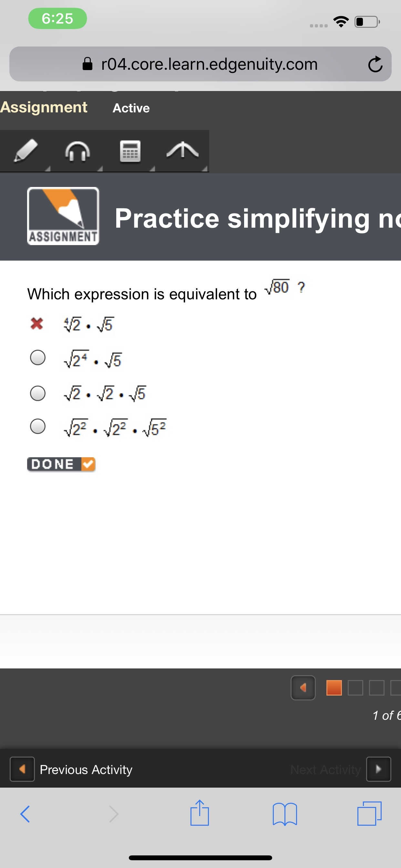Open the Safari share sheet icon
The height and width of the screenshot is (868, 401).
[x=200, y=813]
